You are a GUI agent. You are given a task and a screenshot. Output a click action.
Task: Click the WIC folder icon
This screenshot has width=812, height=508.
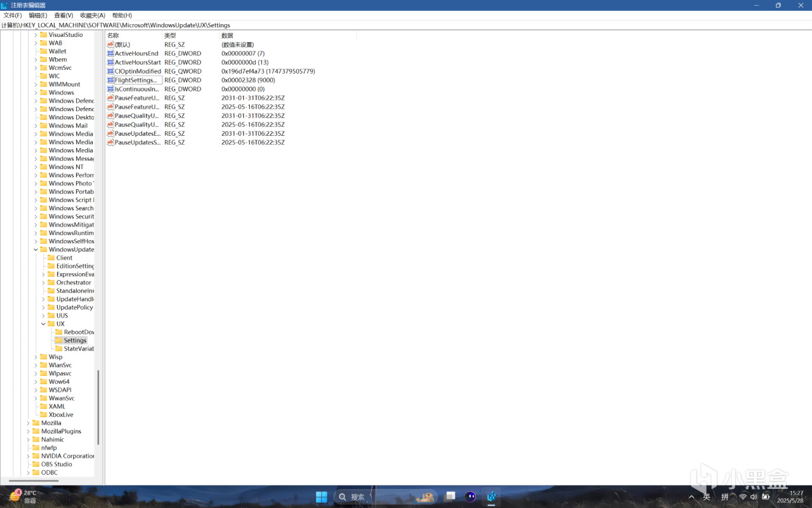(x=44, y=76)
